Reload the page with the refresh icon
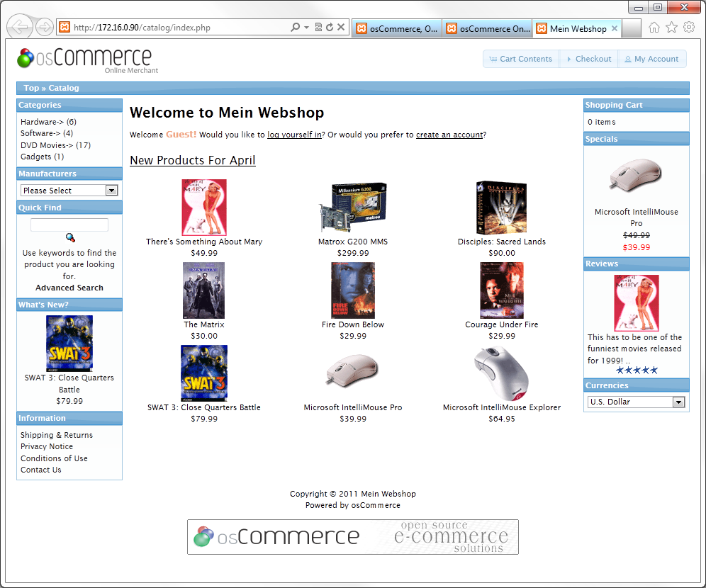The width and height of the screenshot is (706, 588). pyautogui.click(x=330, y=28)
